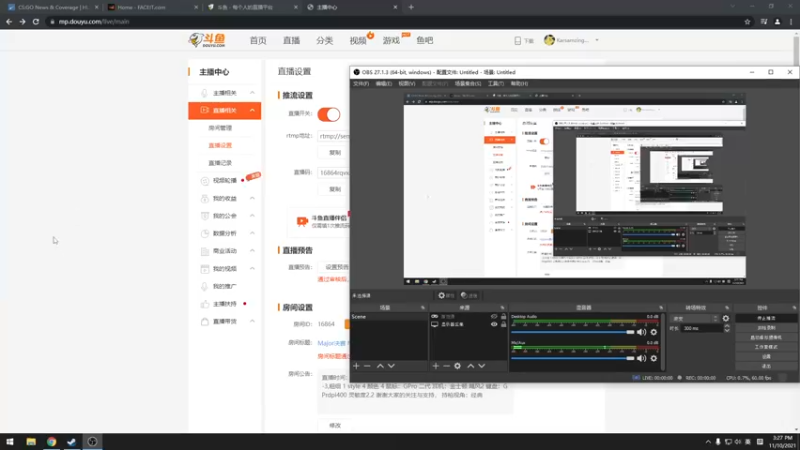
Task: Open the OBS 编辑(E) menu
Action: [x=384, y=84]
